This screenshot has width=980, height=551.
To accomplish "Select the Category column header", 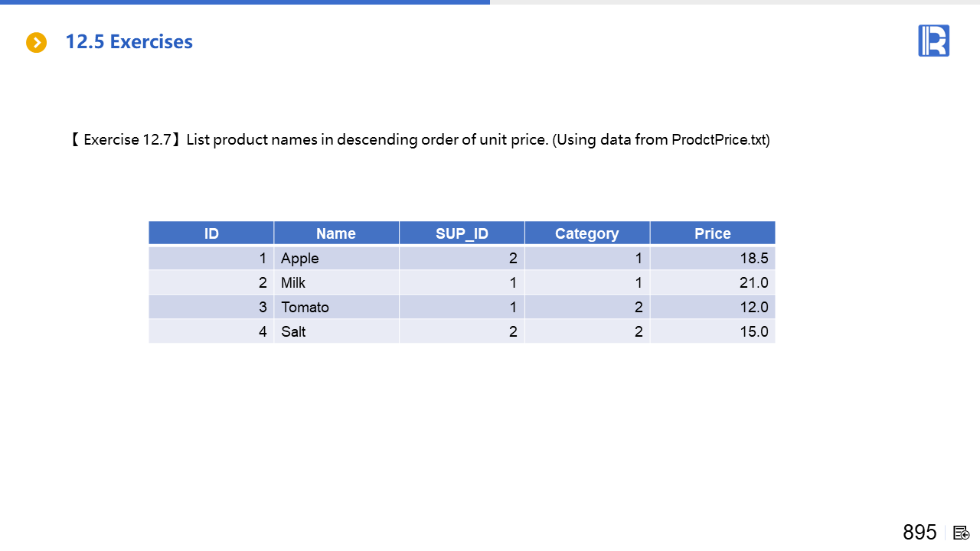I will coord(587,233).
